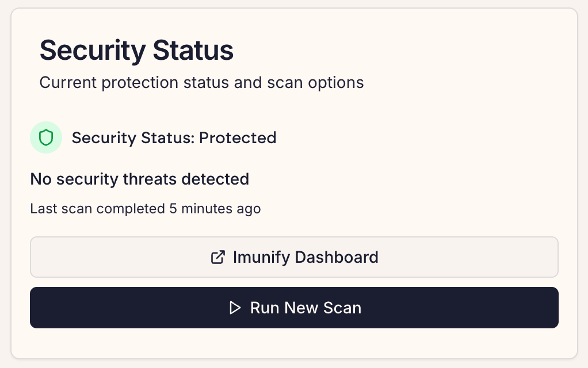Click the 5 minutes ago timestamp
The width and height of the screenshot is (588, 368).
(x=215, y=209)
